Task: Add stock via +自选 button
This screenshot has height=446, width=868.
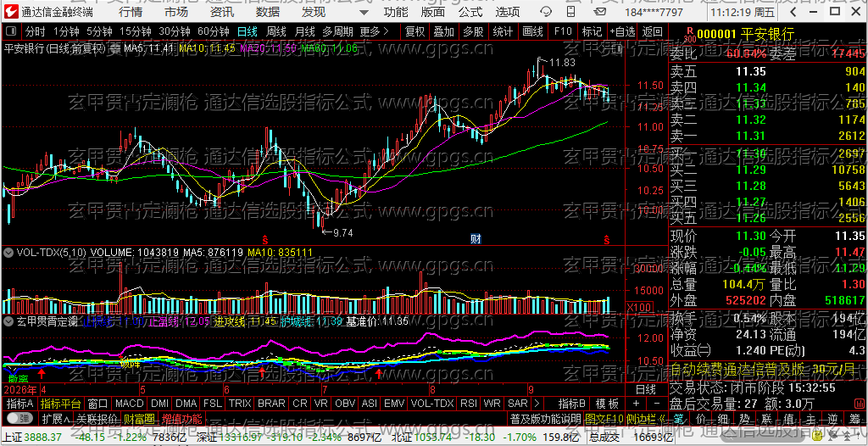Action: pyautogui.click(x=623, y=31)
